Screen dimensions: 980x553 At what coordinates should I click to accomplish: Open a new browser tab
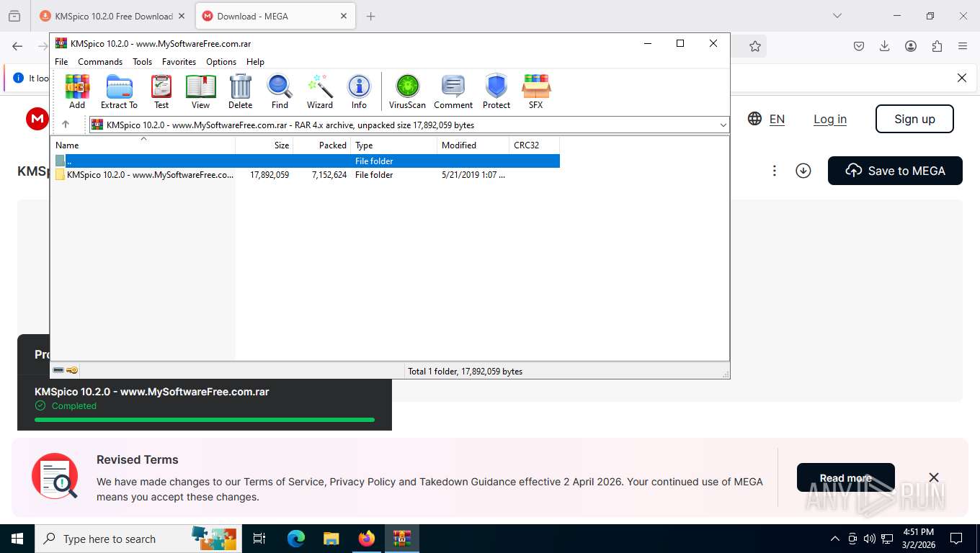(x=370, y=16)
